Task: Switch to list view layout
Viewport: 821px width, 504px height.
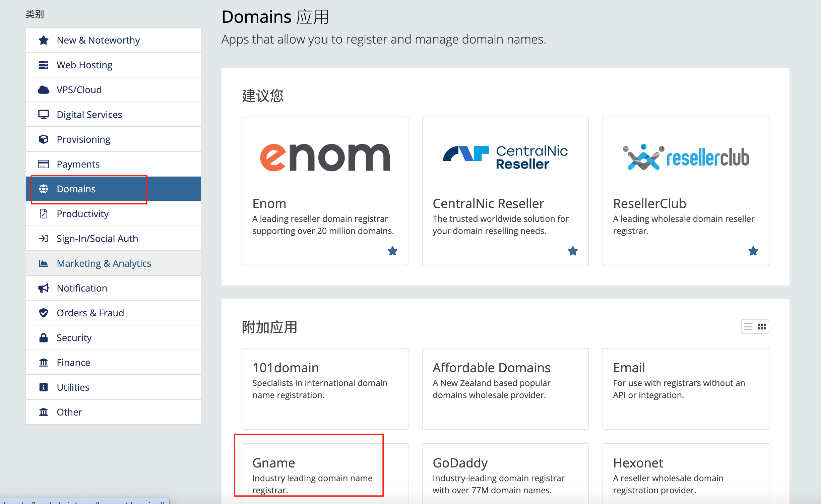Action: coord(748,326)
